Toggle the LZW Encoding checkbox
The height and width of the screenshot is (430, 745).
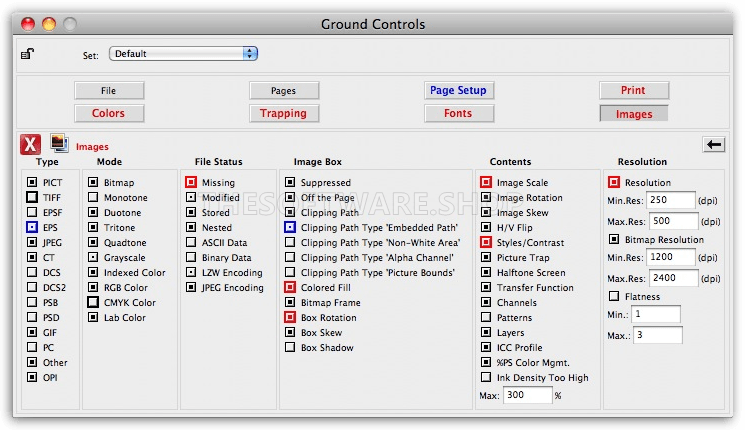pyautogui.click(x=191, y=272)
